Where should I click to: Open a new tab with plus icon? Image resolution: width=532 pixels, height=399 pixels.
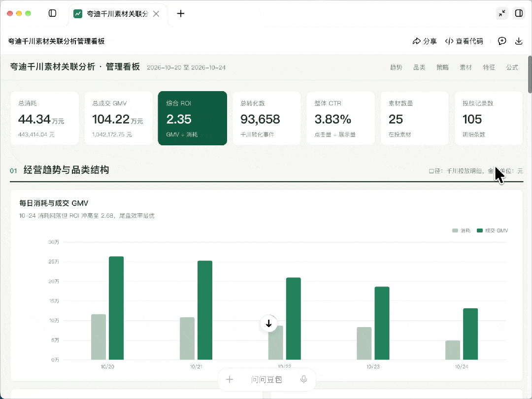(180, 14)
